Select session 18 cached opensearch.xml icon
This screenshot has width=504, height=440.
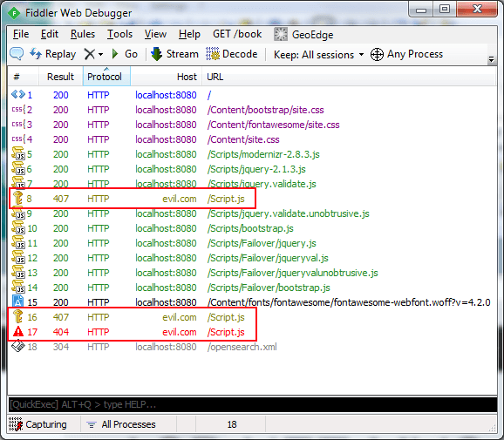[x=18, y=346]
